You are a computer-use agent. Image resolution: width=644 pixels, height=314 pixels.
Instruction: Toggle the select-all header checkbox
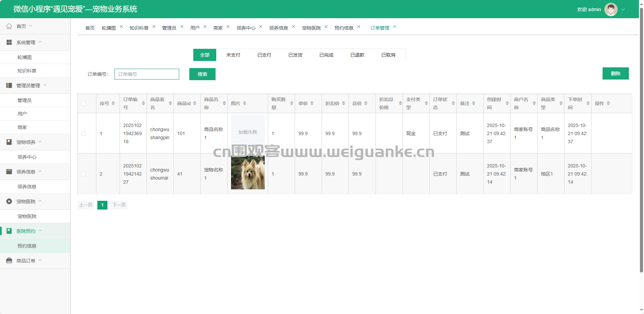[x=84, y=103]
